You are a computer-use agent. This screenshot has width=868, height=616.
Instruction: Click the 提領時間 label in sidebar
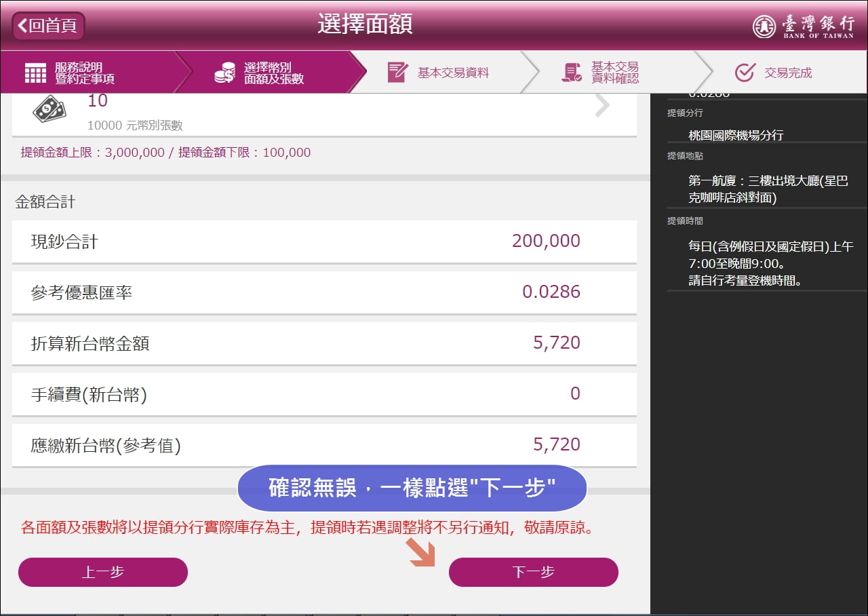click(685, 221)
